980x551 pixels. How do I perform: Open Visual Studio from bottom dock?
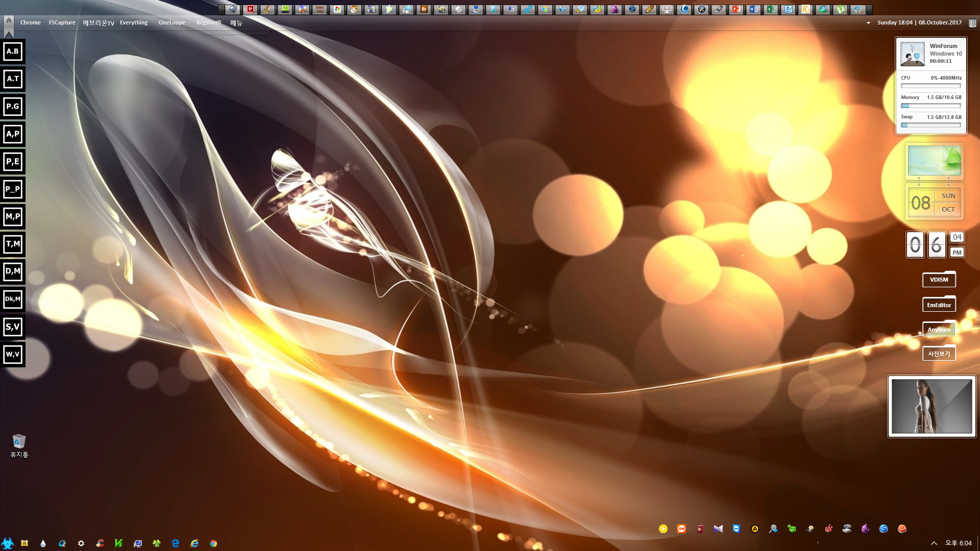pyautogui.click(x=718, y=529)
